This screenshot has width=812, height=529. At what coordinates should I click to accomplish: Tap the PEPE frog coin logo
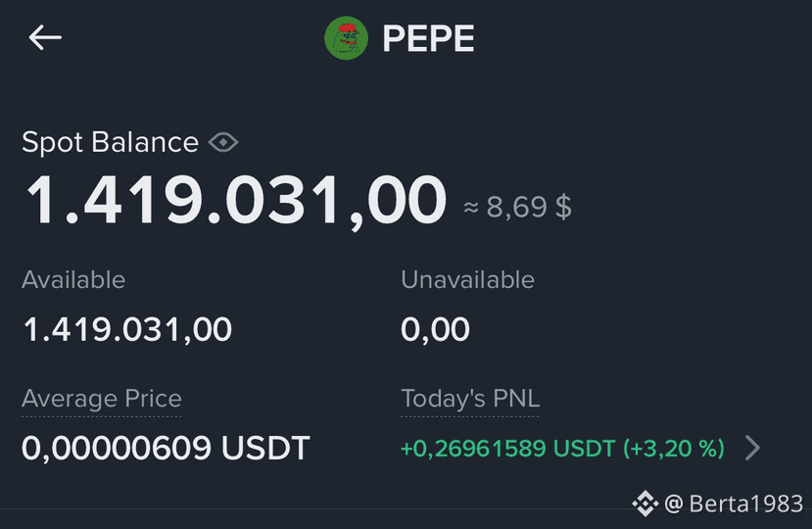click(346, 38)
